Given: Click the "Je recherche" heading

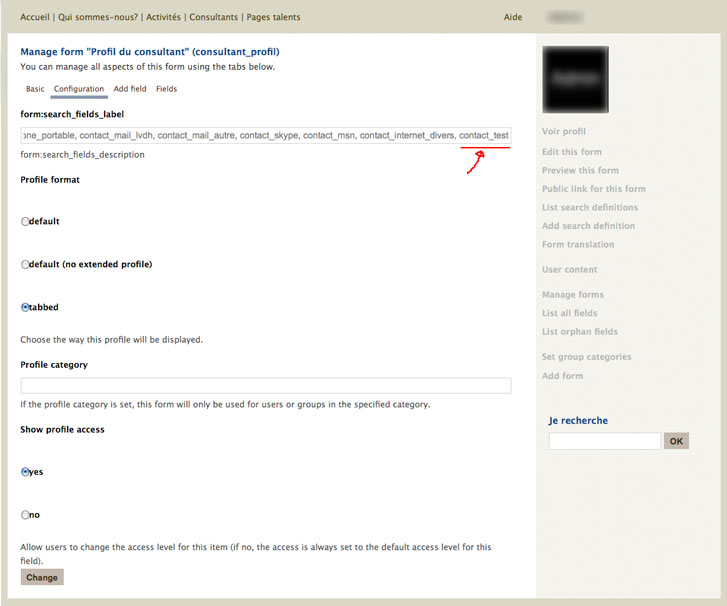Looking at the screenshot, I should click(578, 421).
